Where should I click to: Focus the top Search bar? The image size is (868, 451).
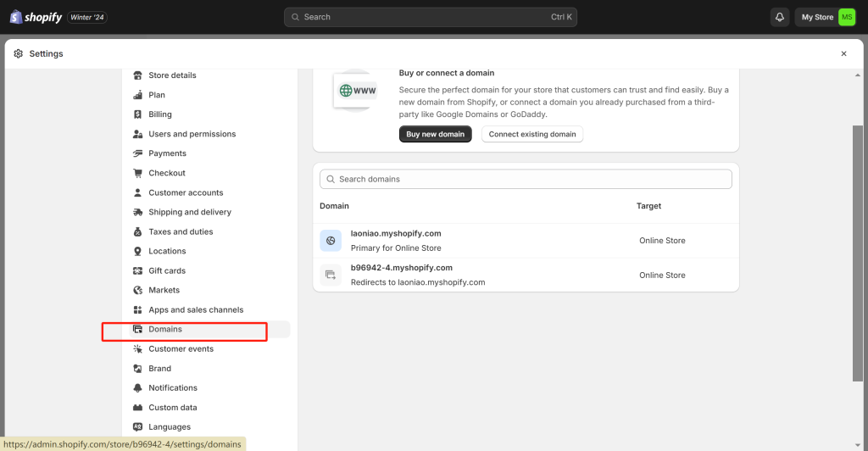point(431,17)
